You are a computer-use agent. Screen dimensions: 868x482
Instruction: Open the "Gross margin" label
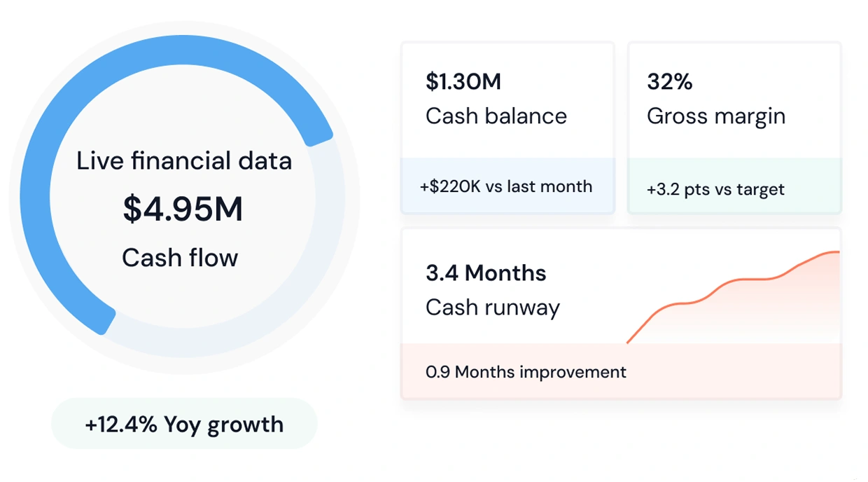[x=716, y=116]
